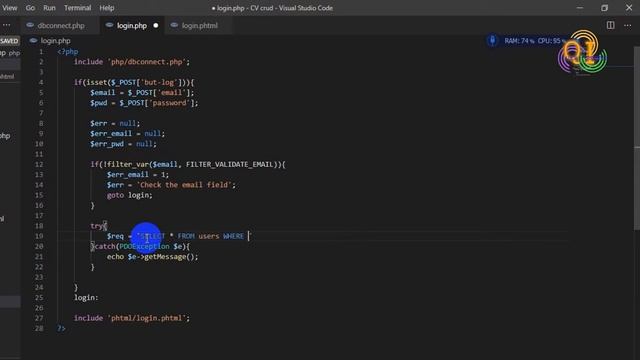Click the editor vertical scrollbar
The height and width of the screenshot is (360, 640).
(637, 138)
